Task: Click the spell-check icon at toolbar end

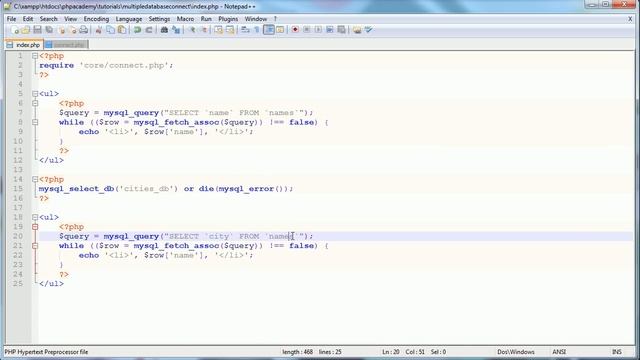Action: click(369, 30)
